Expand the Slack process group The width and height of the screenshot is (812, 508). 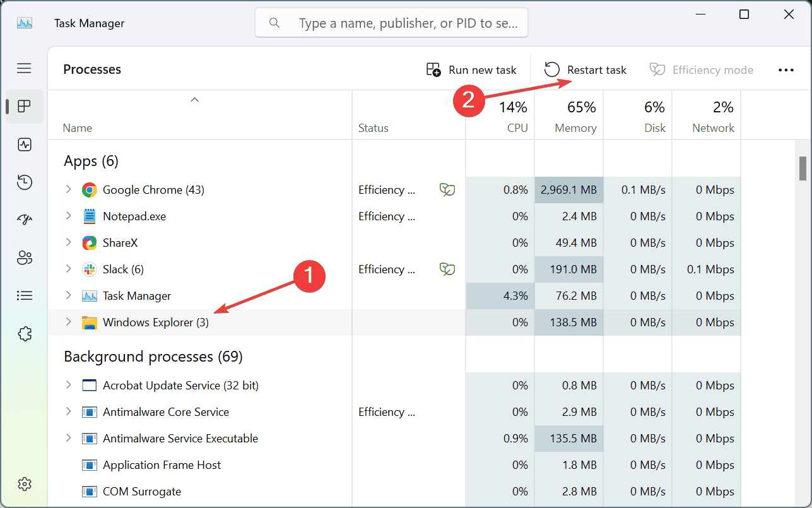[x=69, y=269]
